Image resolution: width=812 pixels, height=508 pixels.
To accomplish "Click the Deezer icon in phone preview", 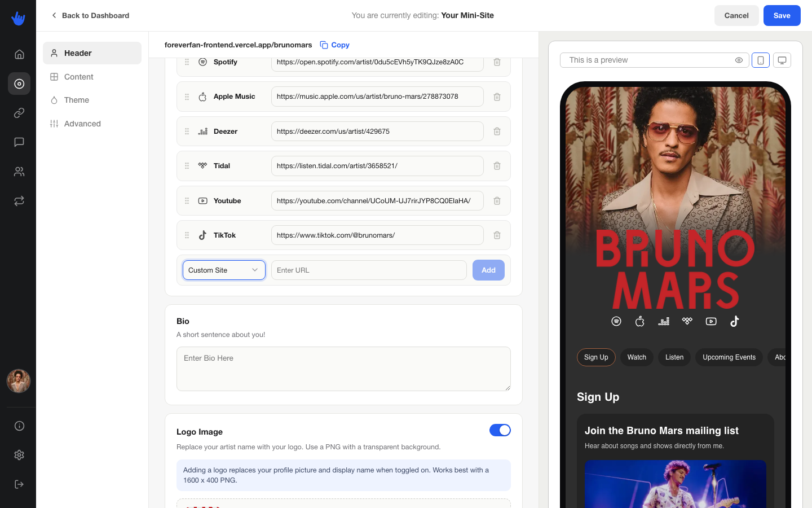I will point(664,321).
